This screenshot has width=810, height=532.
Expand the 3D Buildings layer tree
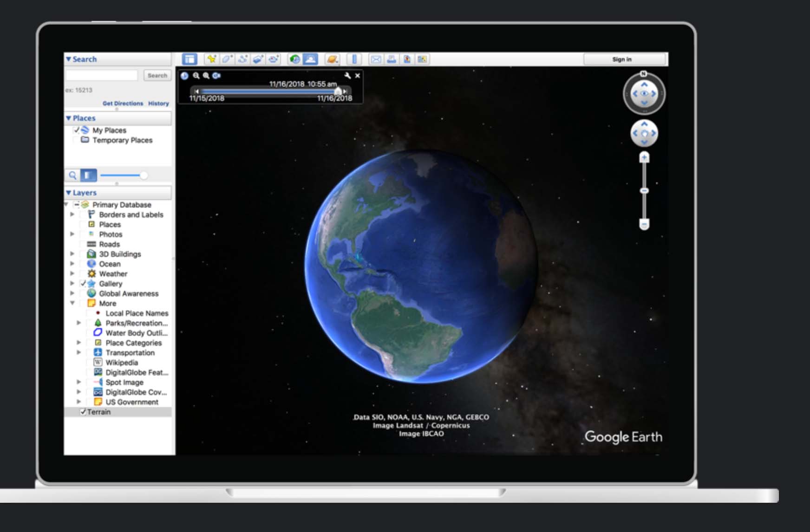pyautogui.click(x=73, y=254)
